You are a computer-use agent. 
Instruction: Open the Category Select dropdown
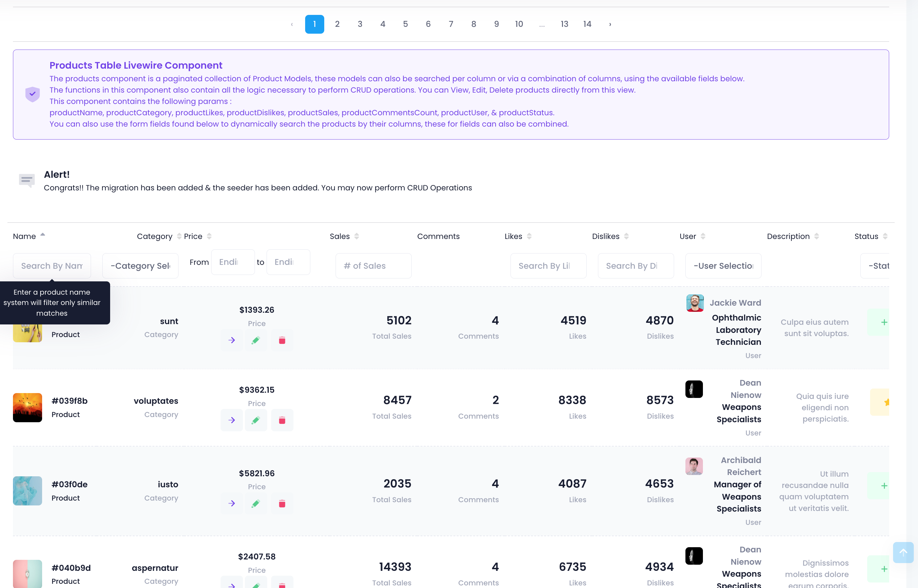[x=140, y=266]
